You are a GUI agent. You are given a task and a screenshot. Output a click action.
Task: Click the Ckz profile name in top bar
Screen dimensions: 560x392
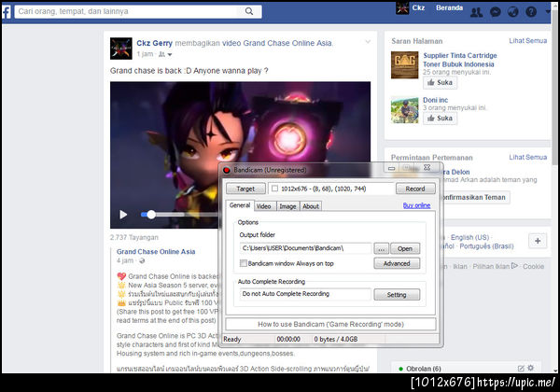(x=418, y=7)
